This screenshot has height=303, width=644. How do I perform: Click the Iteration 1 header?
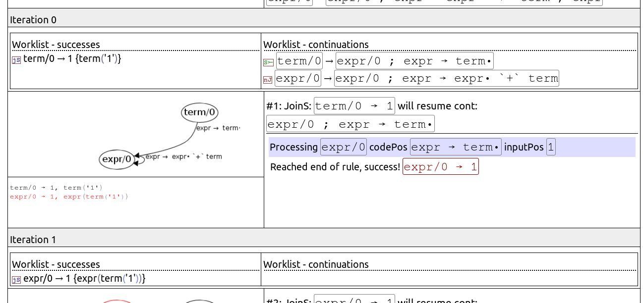point(33,240)
